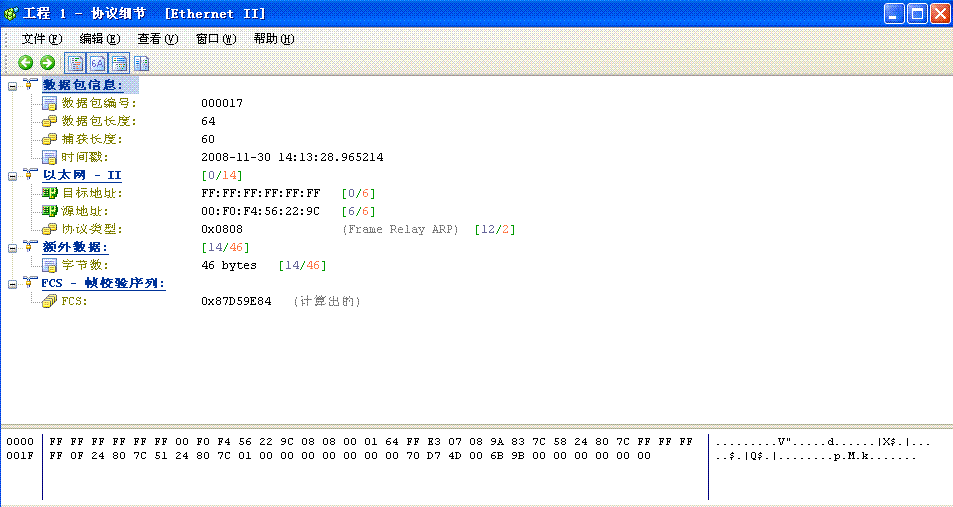Viewport: 953px width, 507px height.
Task: Select the 数据包编号 label
Action: pos(99,103)
